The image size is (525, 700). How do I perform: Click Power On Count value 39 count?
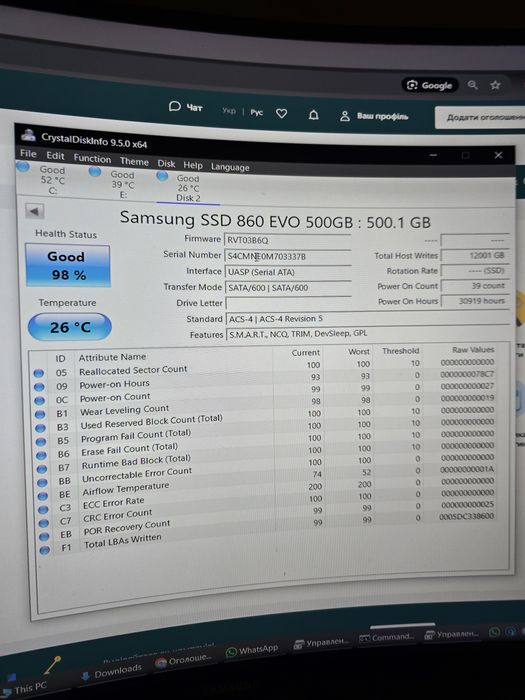(x=475, y=286)
